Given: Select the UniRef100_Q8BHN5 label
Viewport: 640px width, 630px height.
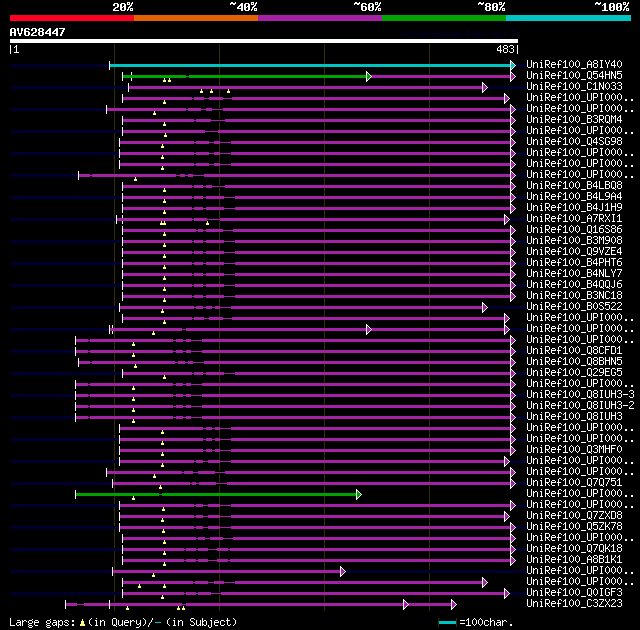Looking at the screenshot, I should 574,362.
